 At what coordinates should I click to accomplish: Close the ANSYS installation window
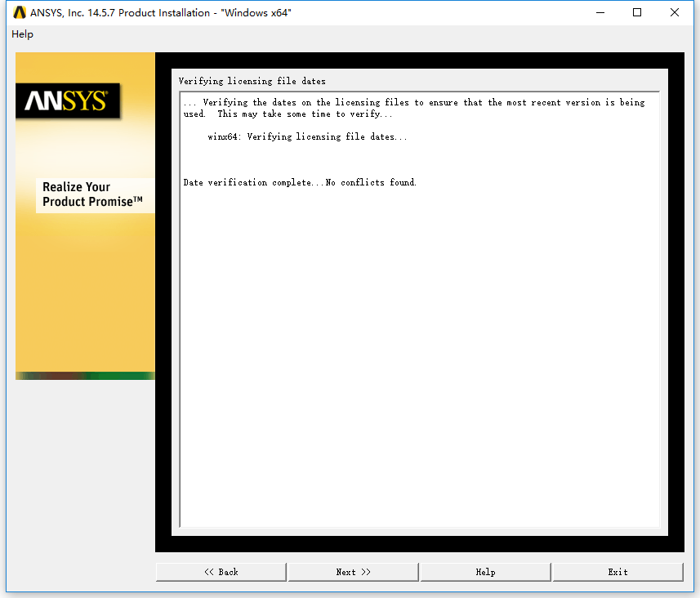click(x=675, y=12)
